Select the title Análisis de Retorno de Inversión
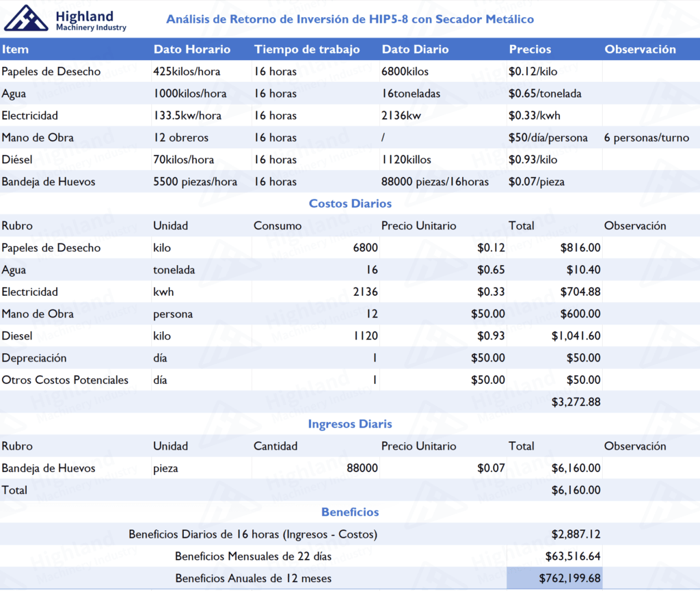The height and width of the screenshot is (591, 700). (350, 19)
